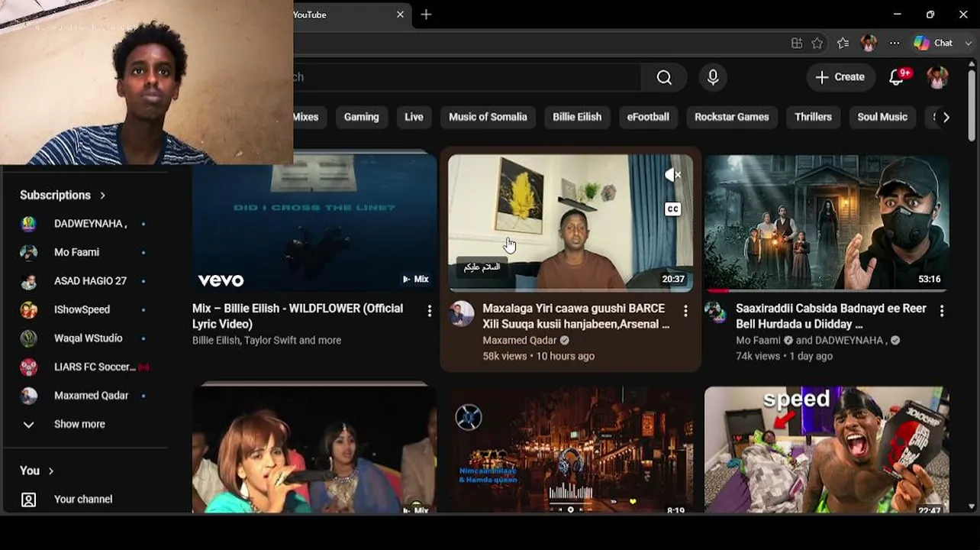Select the Mixes filter chip
980x550 pixels.
tap(306, 117)
